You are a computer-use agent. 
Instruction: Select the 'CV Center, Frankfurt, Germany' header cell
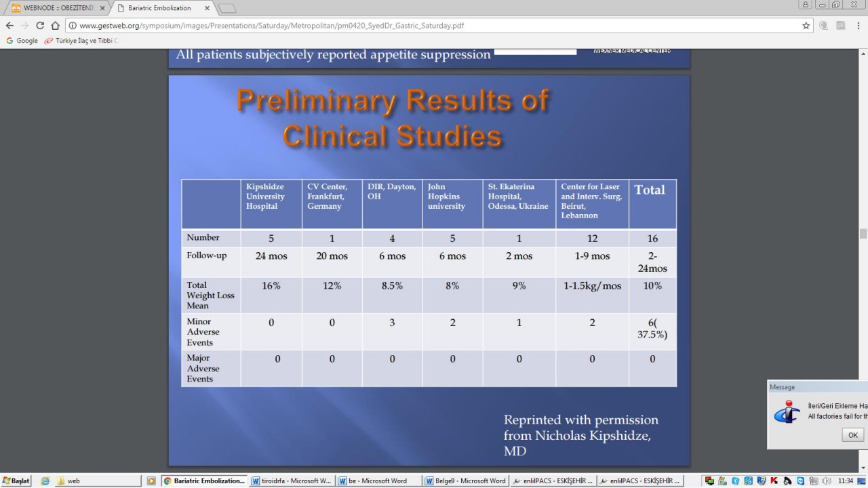pos(332,204)
